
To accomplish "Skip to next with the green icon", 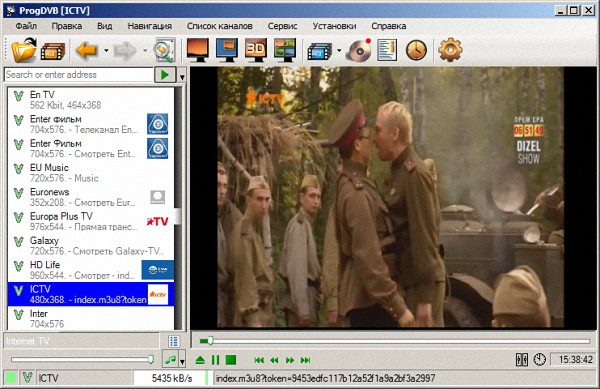I will tap(305, 360).
